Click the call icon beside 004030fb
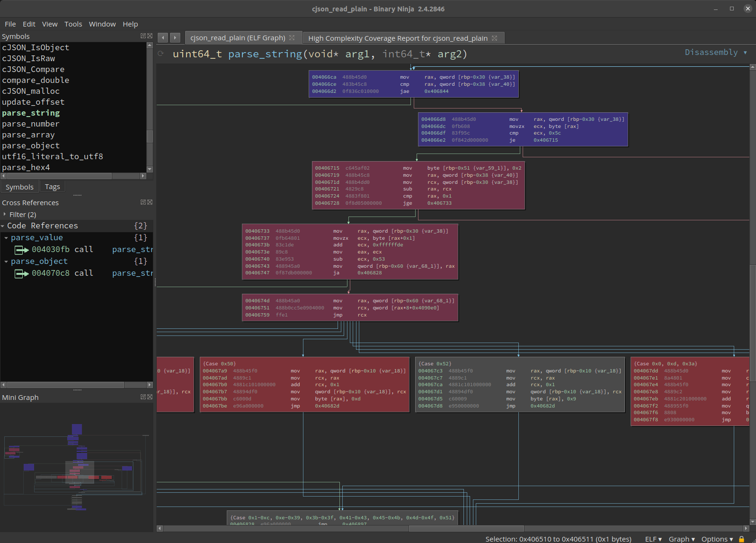 click(21, 250)
